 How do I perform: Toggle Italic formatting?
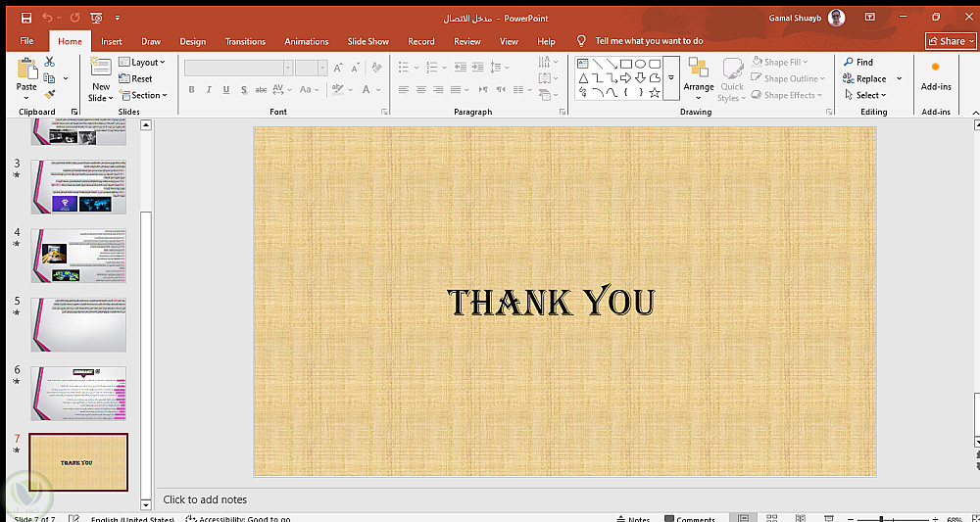pyautogui.click(x=209, y=90)
